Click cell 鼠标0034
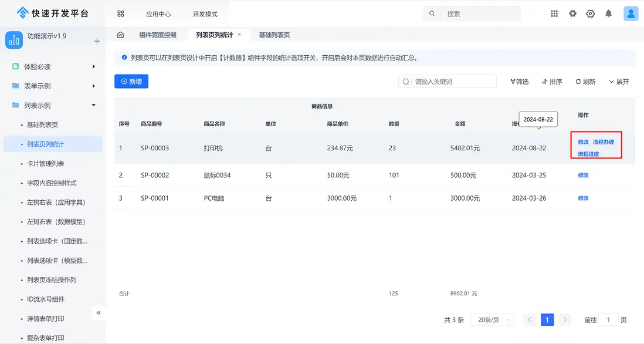Viewport: 644px width, 344px height. (x=217, y=175)
